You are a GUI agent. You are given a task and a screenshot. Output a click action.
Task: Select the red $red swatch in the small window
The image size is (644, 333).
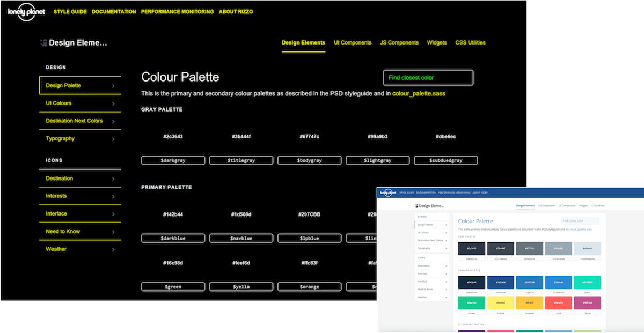(x=559, y=303)
